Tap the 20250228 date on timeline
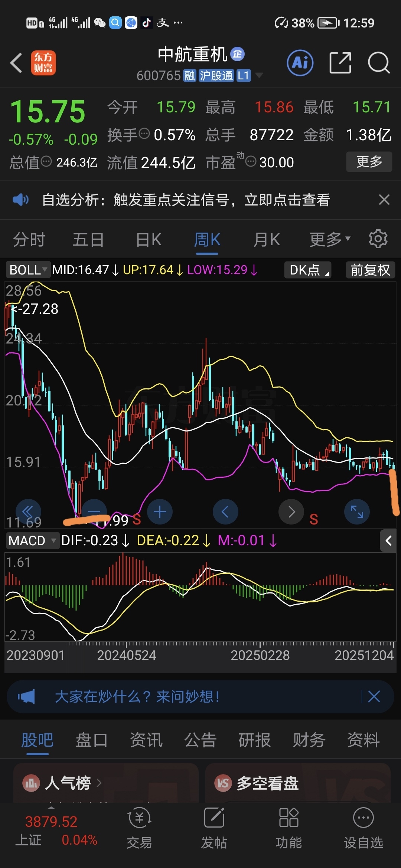Viewport: 401px width, 868px height. pos(260,655)
